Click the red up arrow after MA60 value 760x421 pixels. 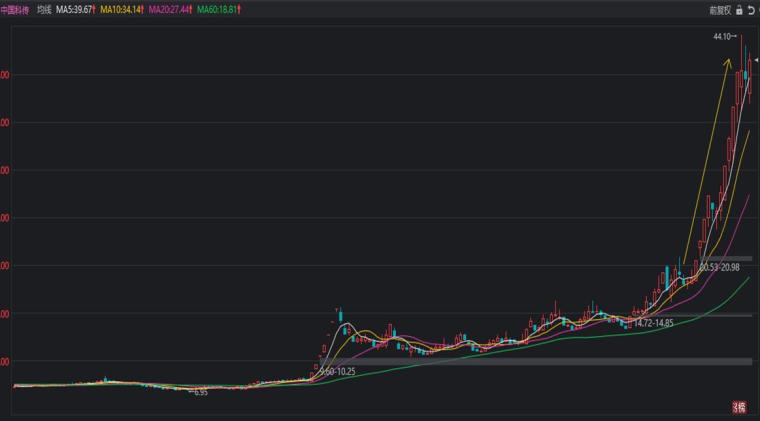240,9
